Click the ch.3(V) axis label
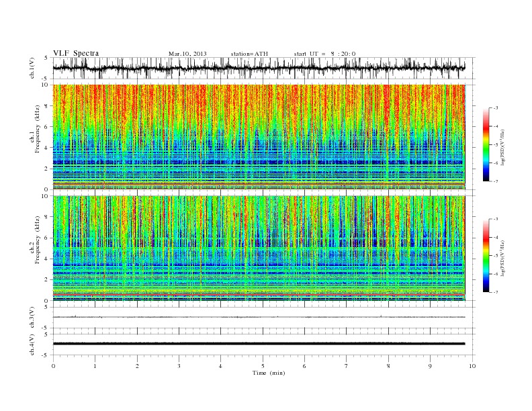This screenshot has width=532, height=411. (x=32, y=318)
